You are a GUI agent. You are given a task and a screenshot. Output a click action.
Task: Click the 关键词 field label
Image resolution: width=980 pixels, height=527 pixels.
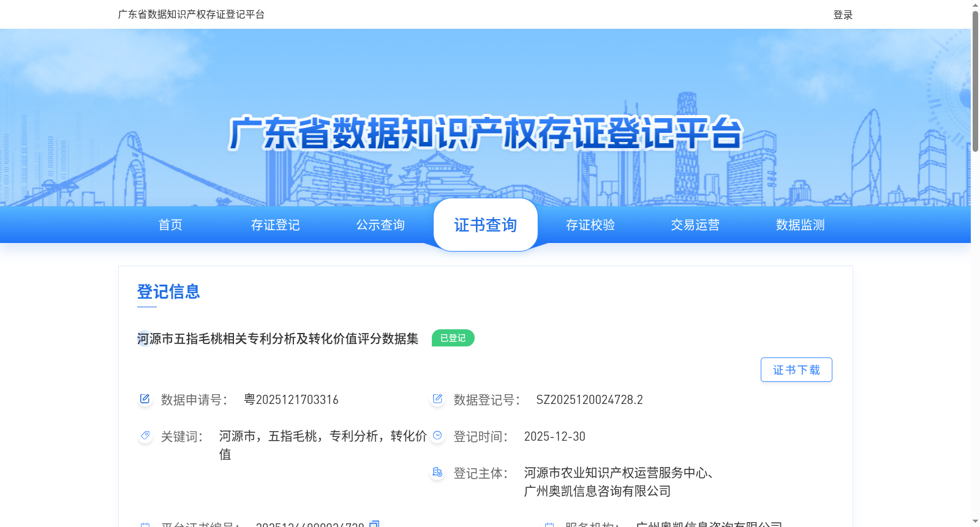pyautogui.click(x=181, y=436)
